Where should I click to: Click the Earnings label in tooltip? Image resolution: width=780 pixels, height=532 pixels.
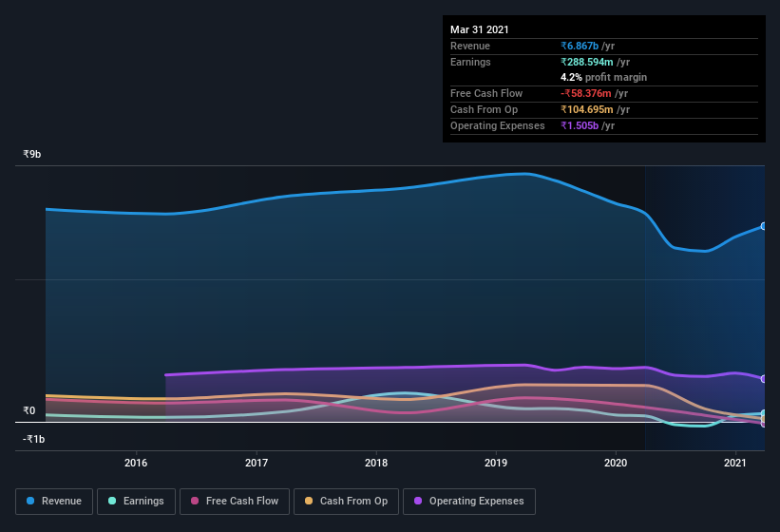[x=470, y=62]
